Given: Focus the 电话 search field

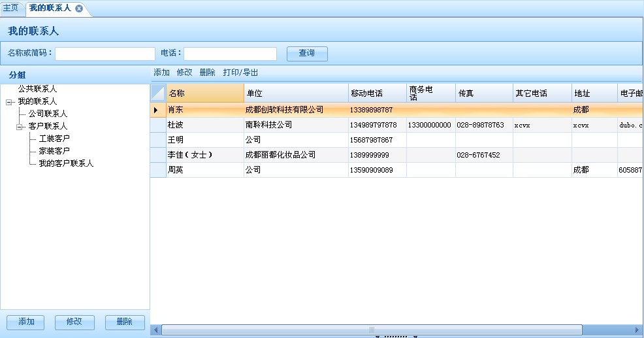Looking at the screenshot, I should tap(230, 54).
